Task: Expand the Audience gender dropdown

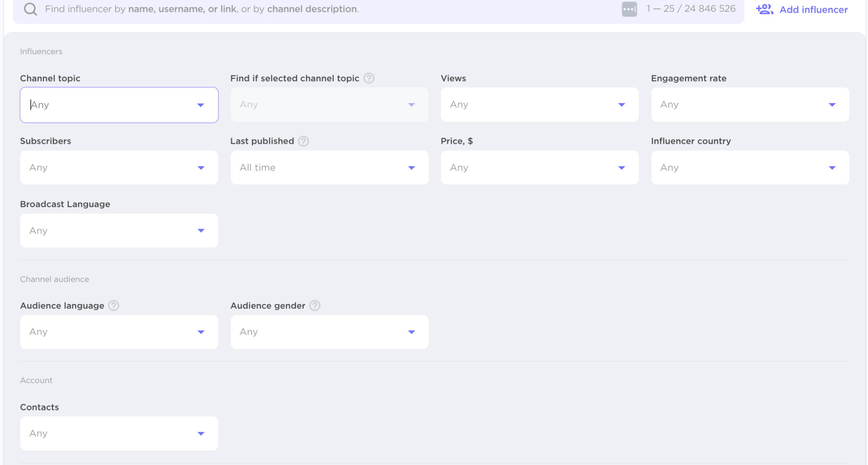Action: 329,332
